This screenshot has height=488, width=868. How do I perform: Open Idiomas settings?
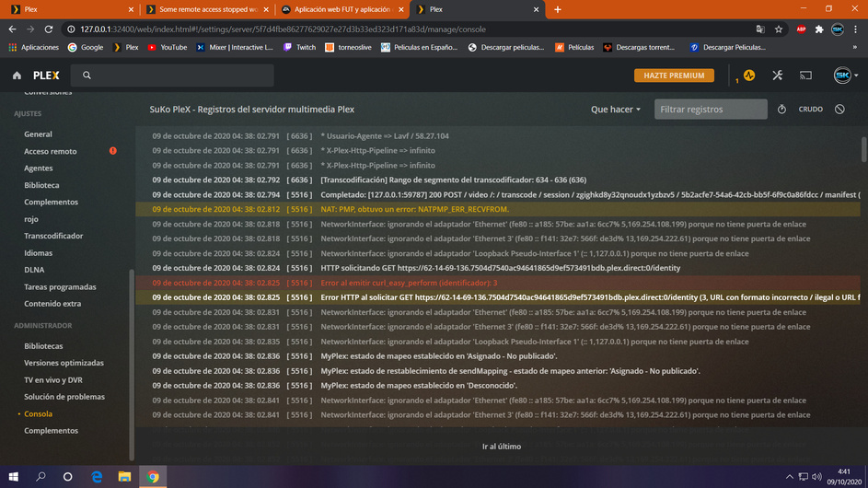(38, 252)
